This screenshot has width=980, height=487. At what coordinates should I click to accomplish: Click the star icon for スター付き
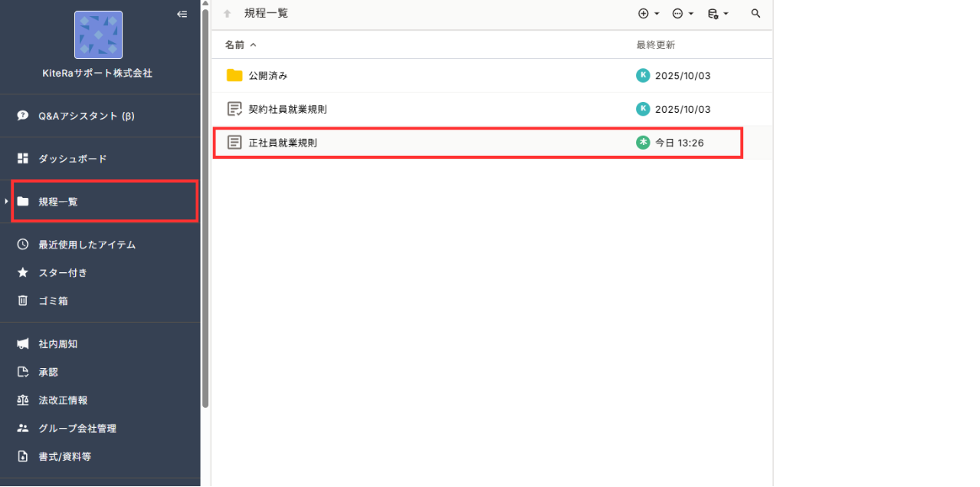23,272
